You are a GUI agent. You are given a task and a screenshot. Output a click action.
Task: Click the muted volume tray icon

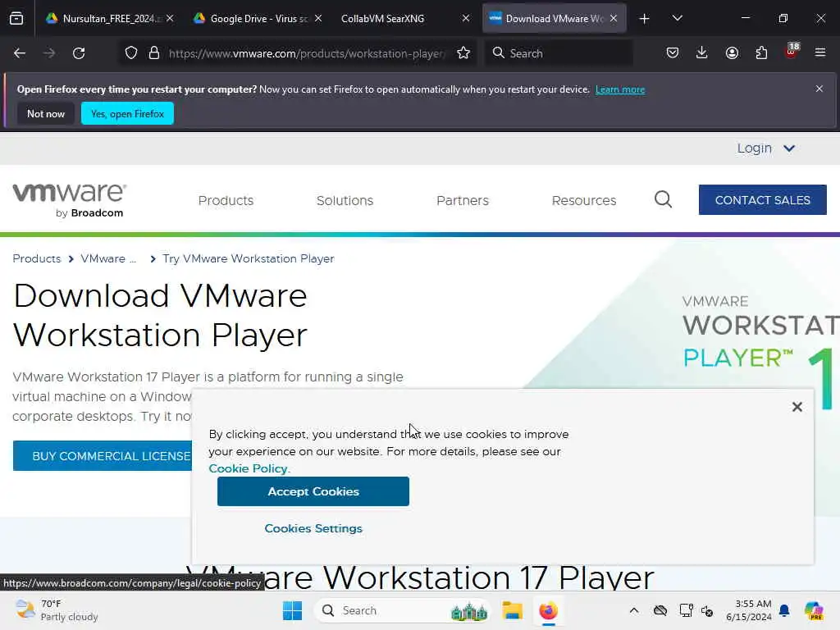tap(707, 610)
